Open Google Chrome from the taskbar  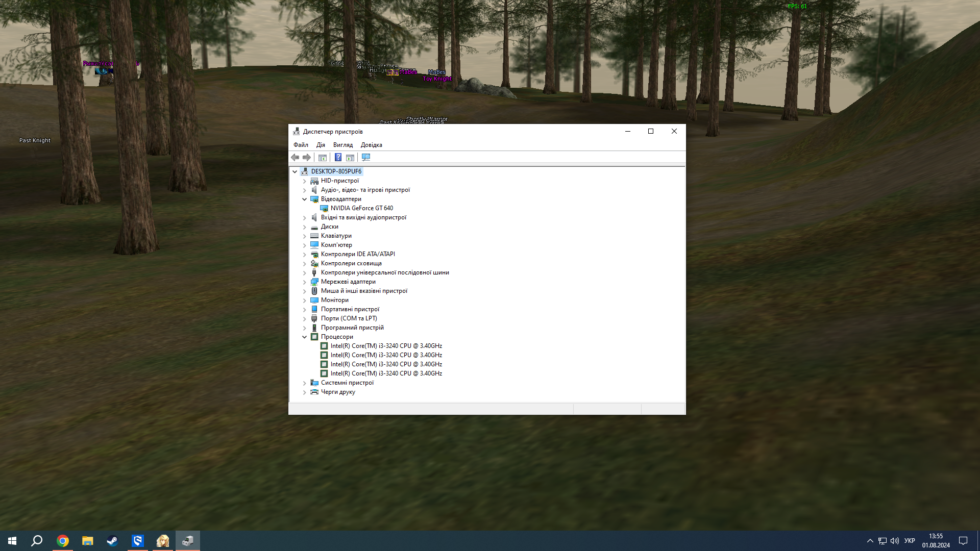pos(63,541)
